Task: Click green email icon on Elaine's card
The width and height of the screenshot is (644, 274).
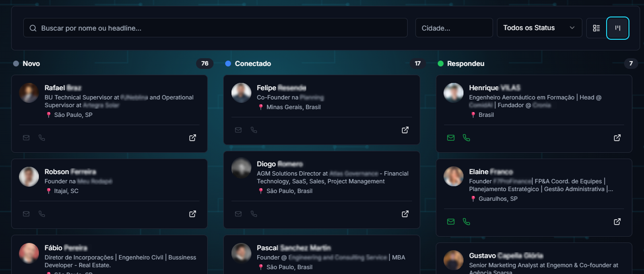Action: [451, 222]
